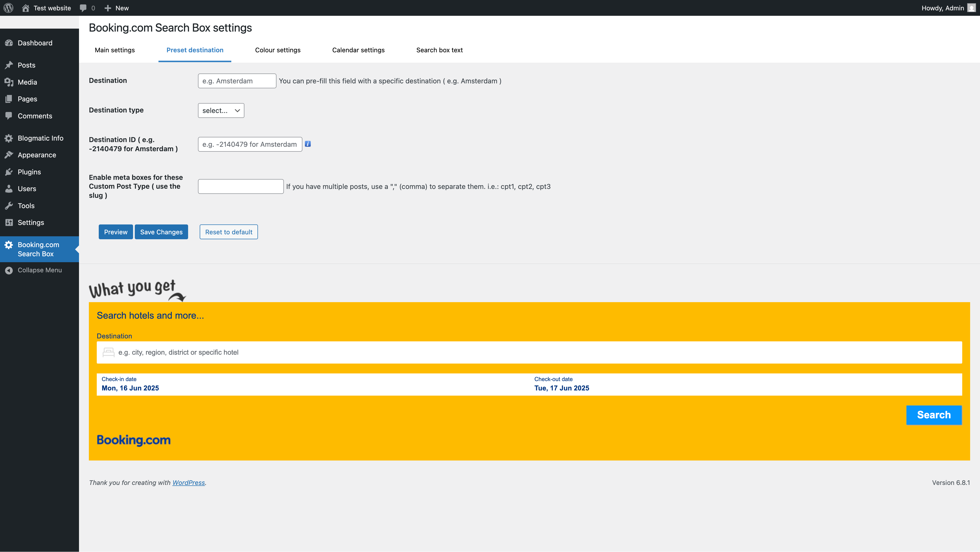980x552 pixels.
Task: Open the comments bubble icon in admin bar
Action: [83, 8]
